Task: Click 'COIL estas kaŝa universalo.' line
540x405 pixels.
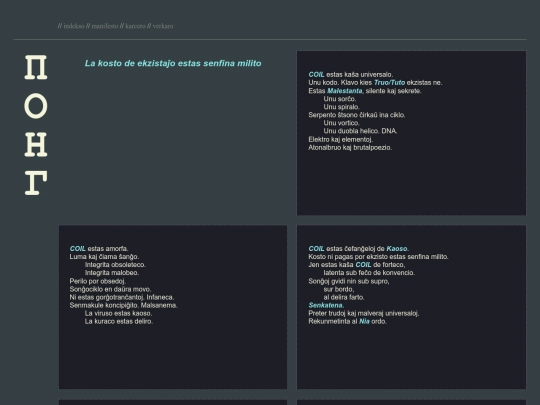Action: coord(351,74)
